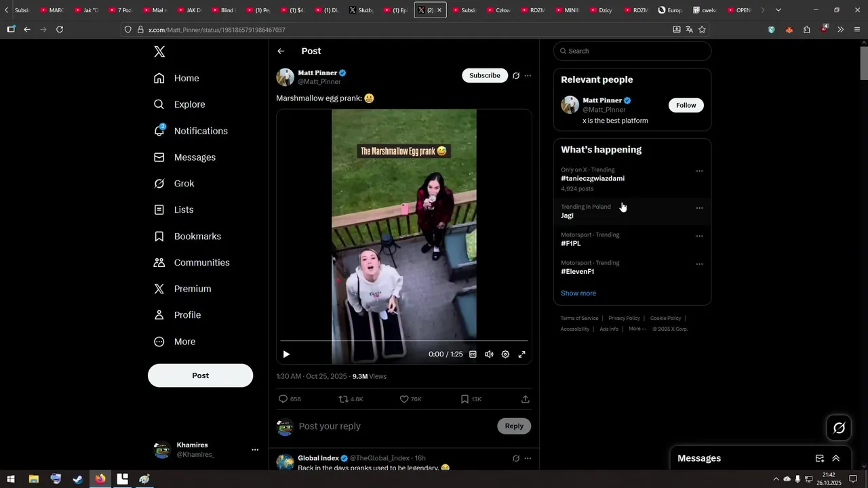This screenshot has height=488, width=868.
Task: Follow Matt Pinner in Relevant people
Action: pos(686,105)
